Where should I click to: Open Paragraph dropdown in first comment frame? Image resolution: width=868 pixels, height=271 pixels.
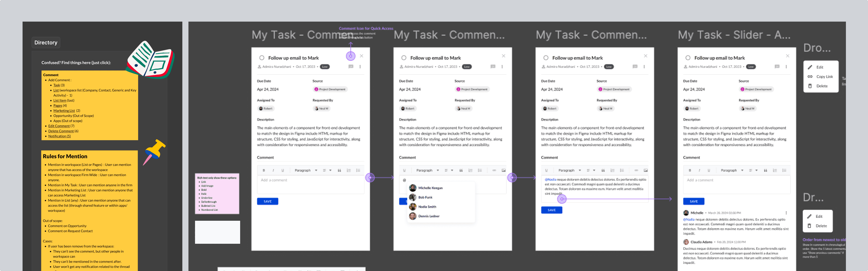tap(306, 170)
